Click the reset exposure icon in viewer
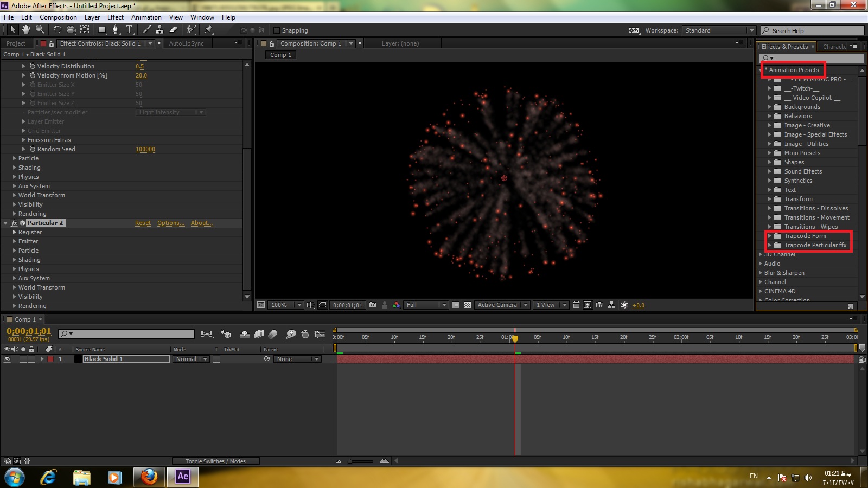 624,305
